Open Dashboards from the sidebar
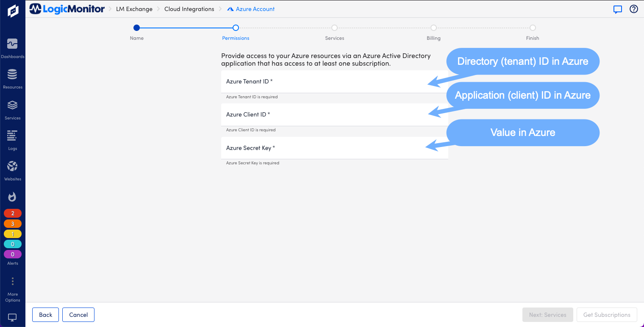This screenshot has width=644, height=327. pyautogui.click(x=13, y=49)
